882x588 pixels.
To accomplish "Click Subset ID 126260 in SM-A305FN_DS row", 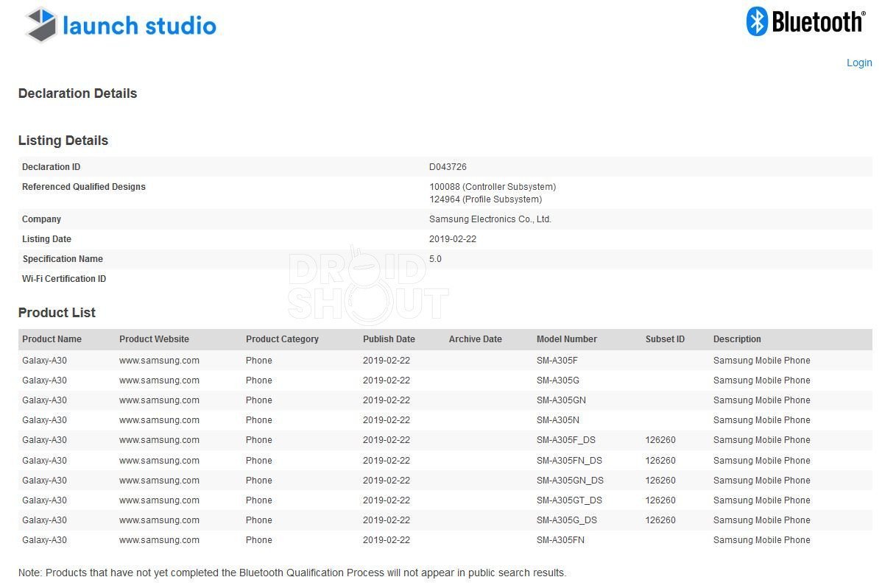I will pyautogui.click(x=660, y=461).
